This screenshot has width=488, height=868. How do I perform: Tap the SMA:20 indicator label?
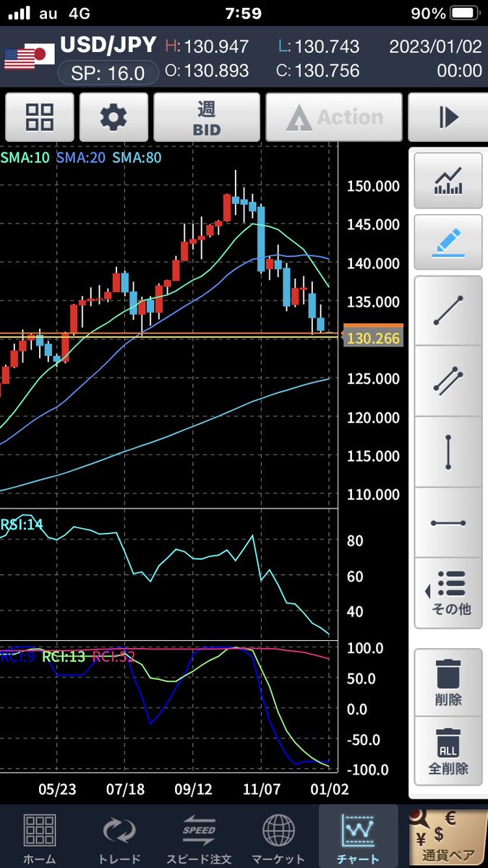pyautogui.click(x=82, y=157)
